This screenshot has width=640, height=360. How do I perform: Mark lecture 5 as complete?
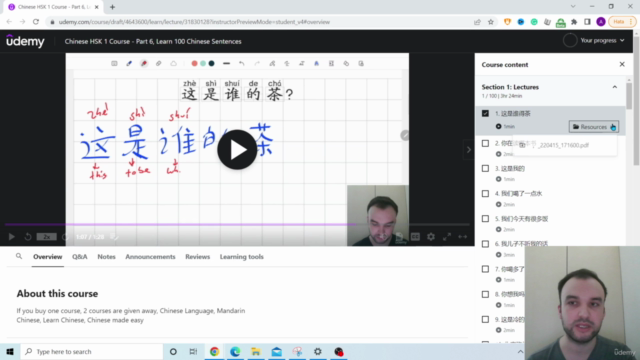click(485, 219)
